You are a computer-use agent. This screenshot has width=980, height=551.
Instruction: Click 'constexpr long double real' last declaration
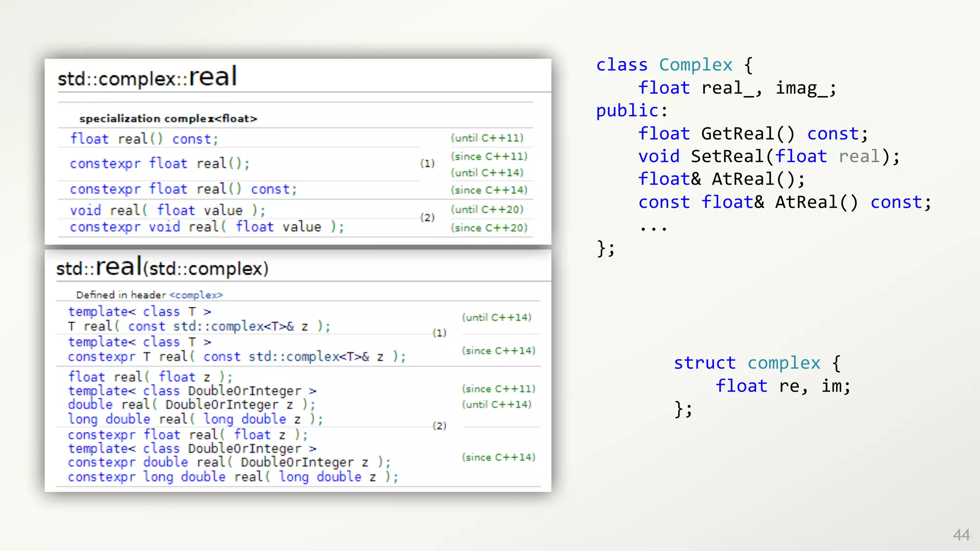click(233, 476)
